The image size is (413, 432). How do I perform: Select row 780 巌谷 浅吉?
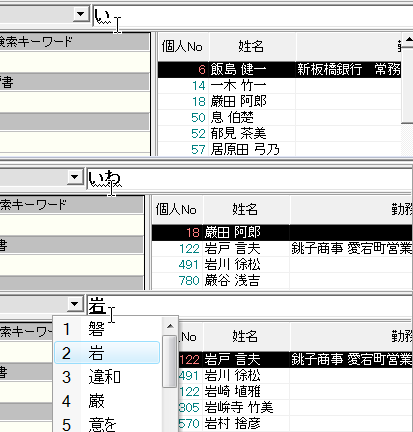click(282, 281)
